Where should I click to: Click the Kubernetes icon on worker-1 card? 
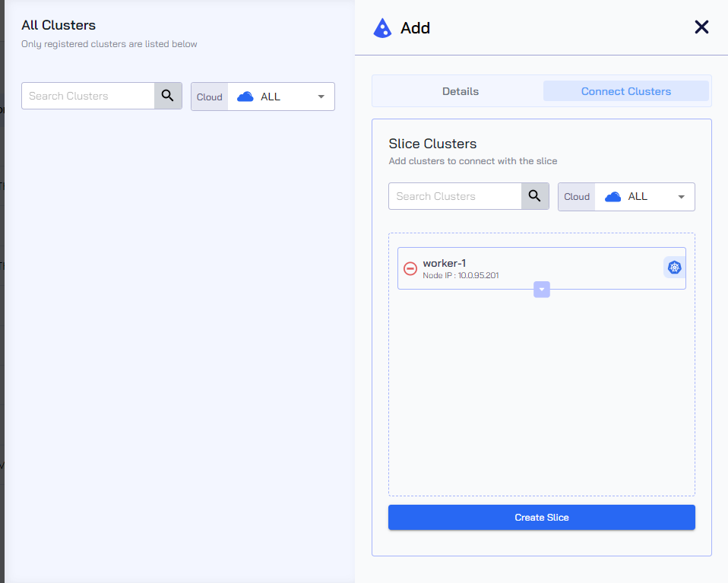pos(674,268)
